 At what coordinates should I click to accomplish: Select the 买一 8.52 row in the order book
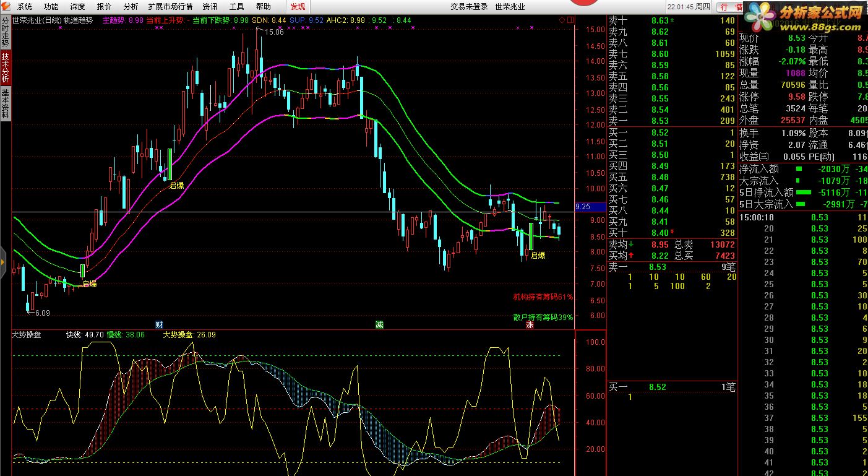(x=672, y=132)
